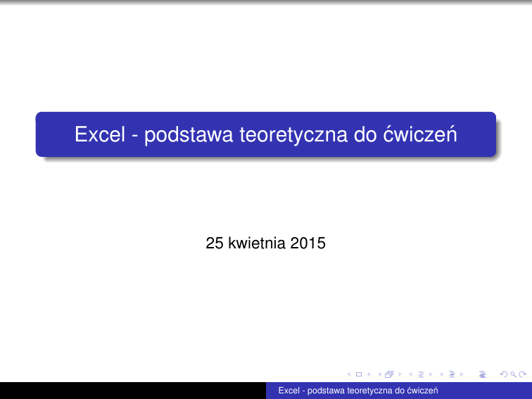532x399 pixels.
Task: Click the section navigation icon
Action: [451, 374]
